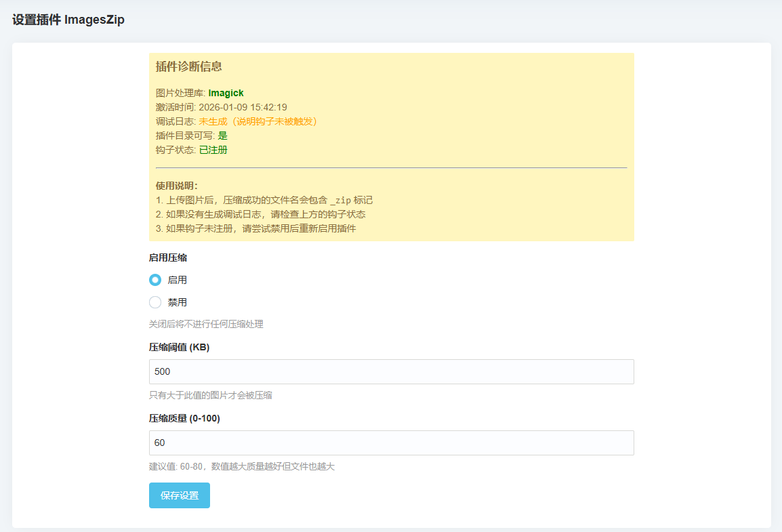Select the 禁用 radio button
Image resolution: width=782 pixels, height=532 pixels.
(x=155, y=302)
